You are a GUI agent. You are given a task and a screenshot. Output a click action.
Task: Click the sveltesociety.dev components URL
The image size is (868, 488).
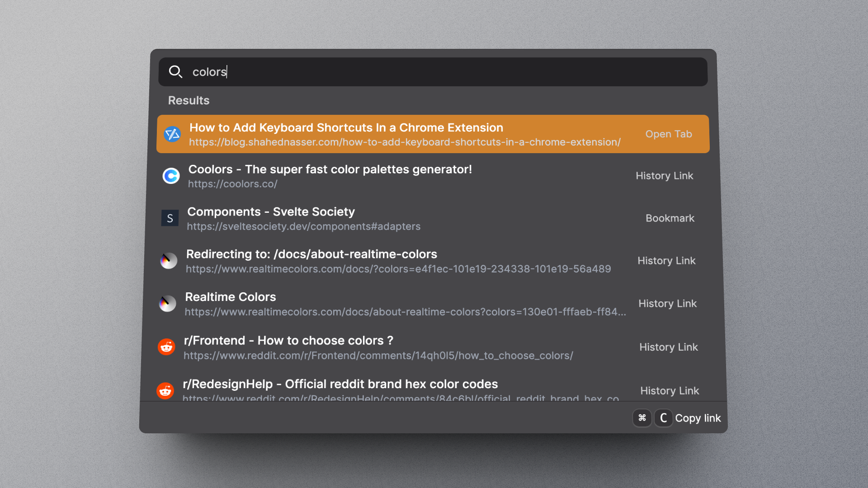click(x=304, y=227)
